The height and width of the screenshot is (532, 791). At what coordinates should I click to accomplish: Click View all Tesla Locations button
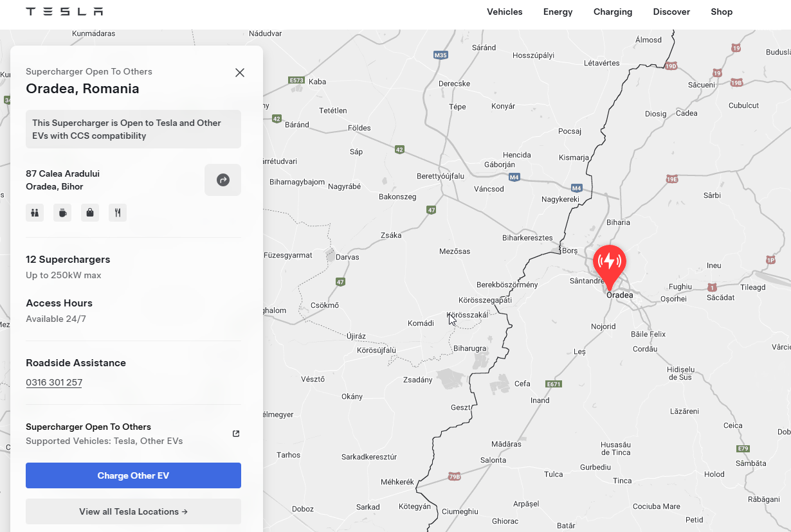(133, 511)
